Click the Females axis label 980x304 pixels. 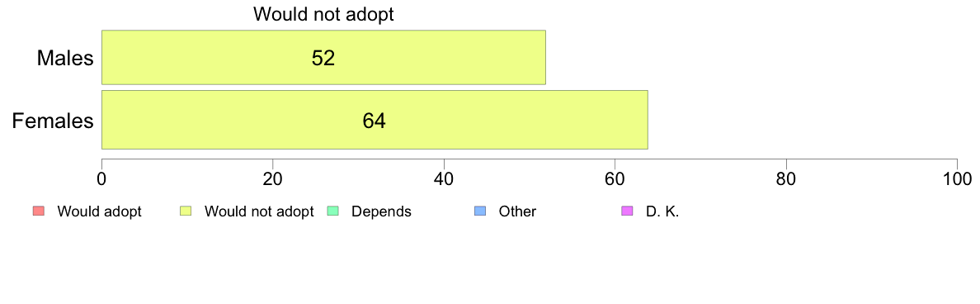(53, 120)
